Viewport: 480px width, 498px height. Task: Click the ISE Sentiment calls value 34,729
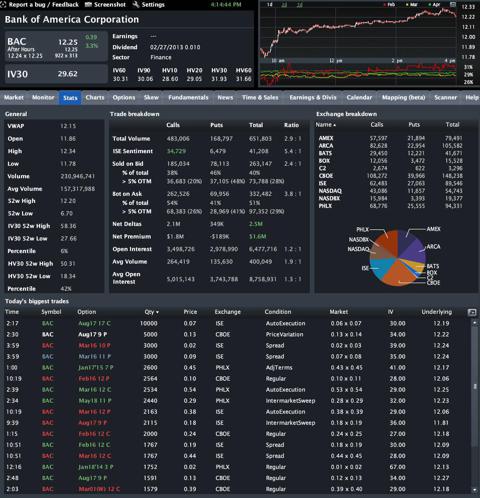pyautogui.click(x=176, y=151)
